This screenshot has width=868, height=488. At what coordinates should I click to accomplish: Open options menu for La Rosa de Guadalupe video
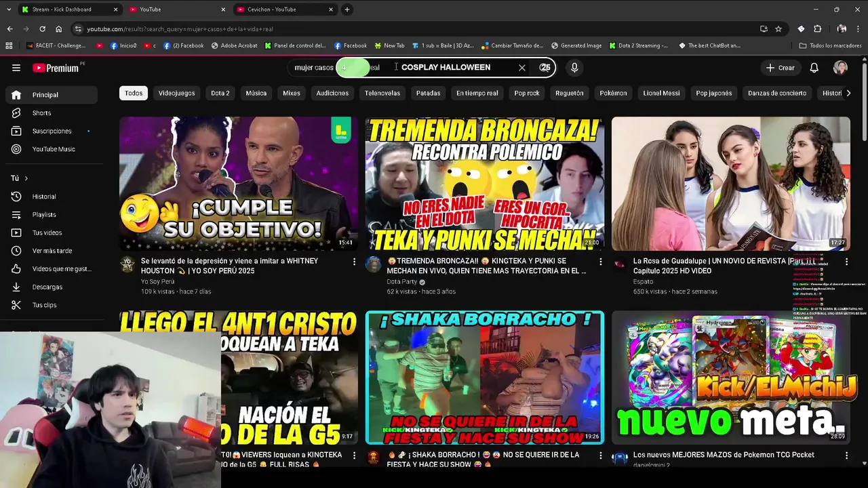click(846, 262)
